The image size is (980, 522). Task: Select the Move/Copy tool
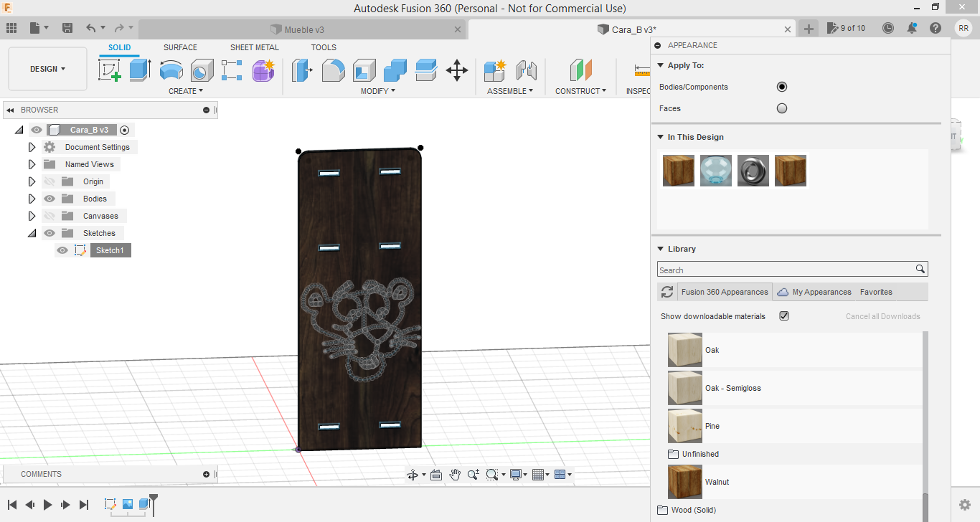click(x=457, y=70)
